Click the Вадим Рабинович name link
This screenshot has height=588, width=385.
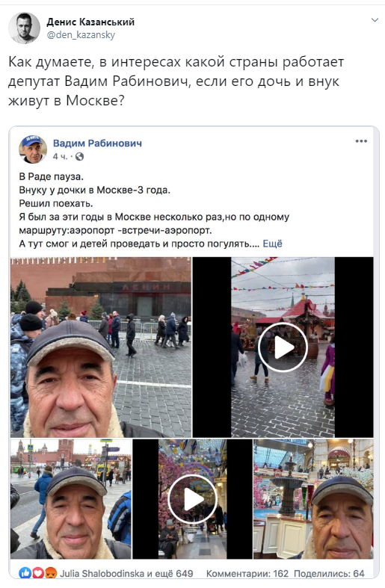point(98,143)
